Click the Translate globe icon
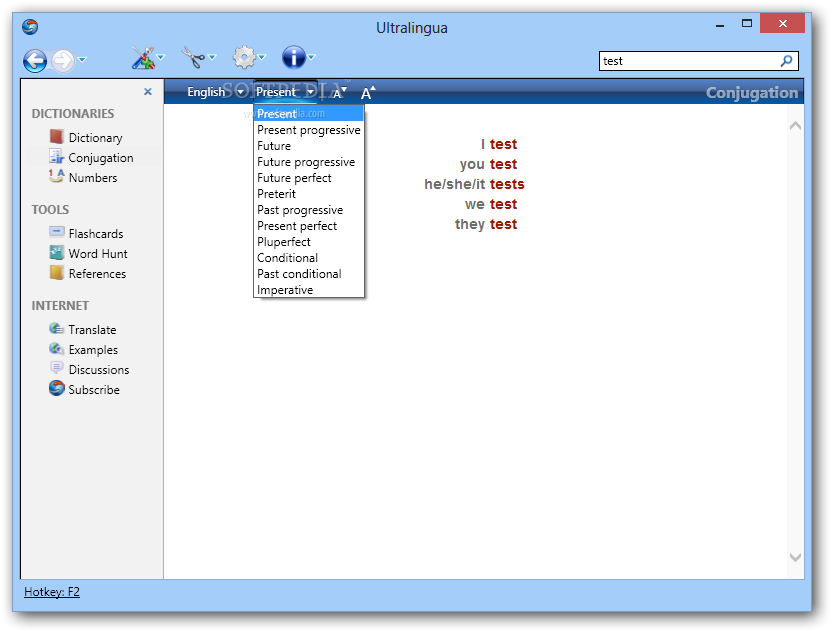The width and height of the screenshot is (832, 632). point(56,328)
